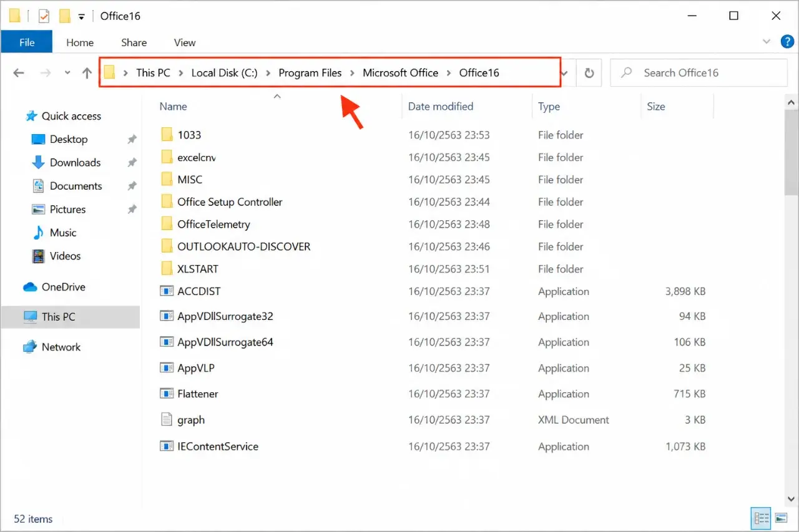Sort by the Date modified column header
The height and width of the screenshot is (532, 799).
pos(441,107)
